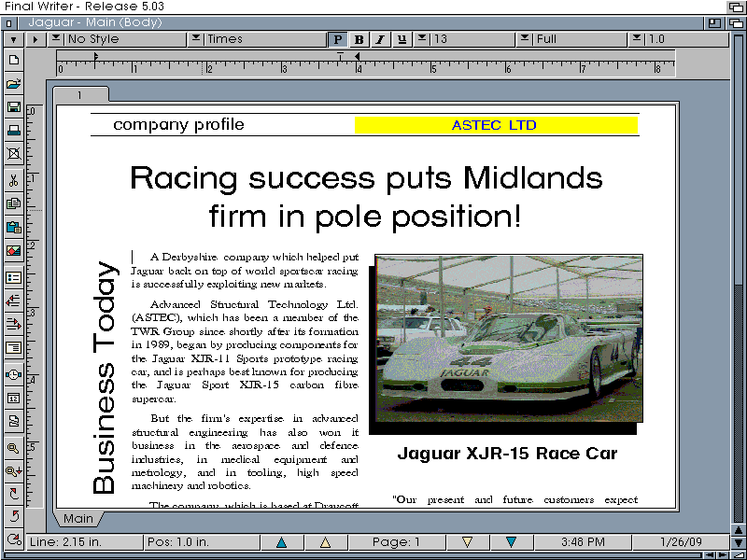Click the Jaguar window depth gadget
The image size is (747, 560).
coord(736,22)
